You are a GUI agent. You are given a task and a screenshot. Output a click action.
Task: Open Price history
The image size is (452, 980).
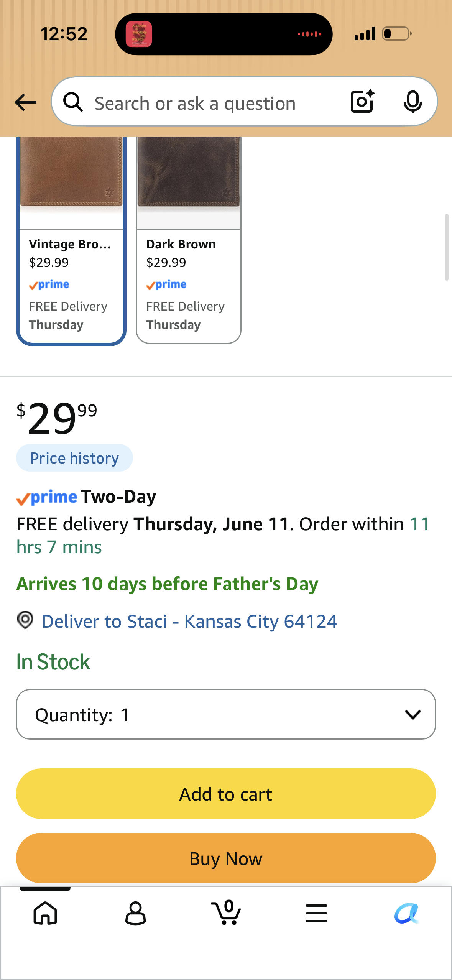click(x=74, y=458)
